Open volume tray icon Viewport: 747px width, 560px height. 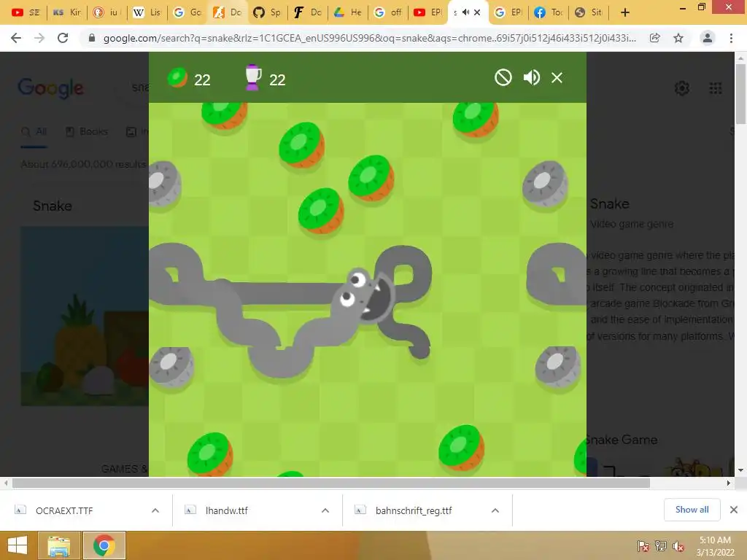click(x=678, y=546)
